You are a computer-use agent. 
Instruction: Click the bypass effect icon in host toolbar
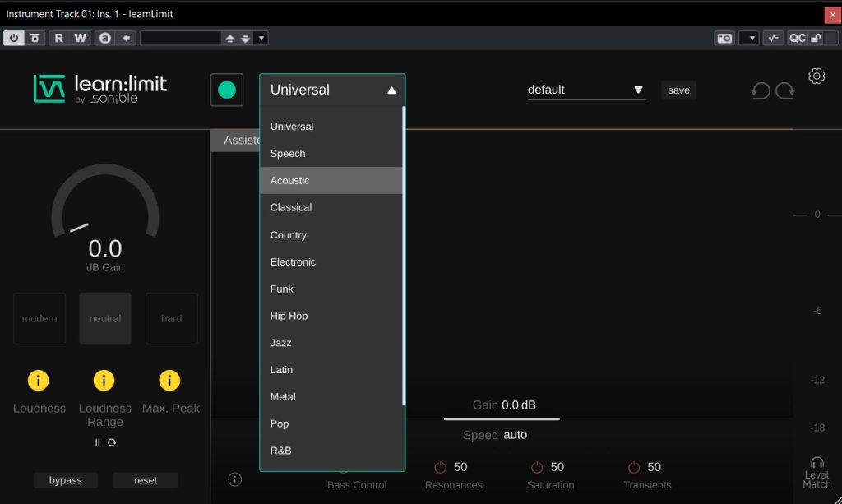click(x=35, y=38)
